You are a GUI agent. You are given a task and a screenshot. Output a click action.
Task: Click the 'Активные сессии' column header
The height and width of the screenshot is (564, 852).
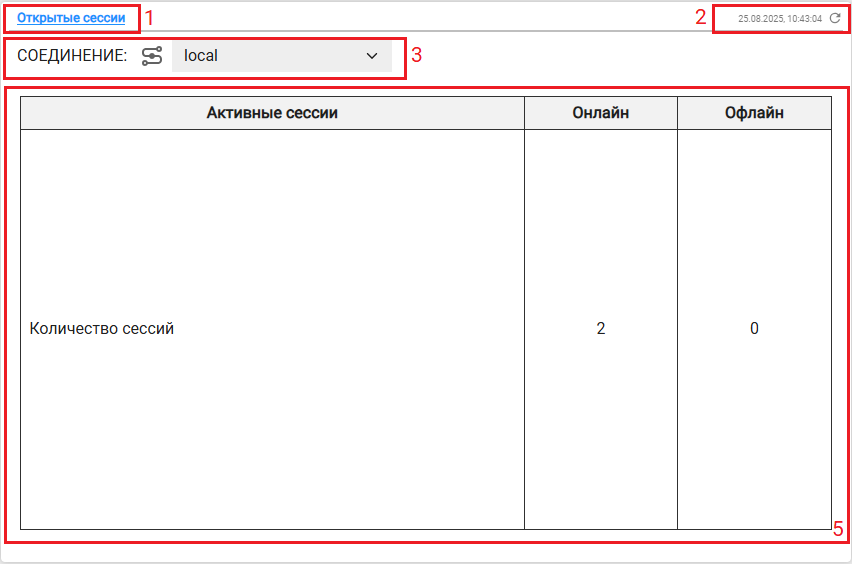272,113
